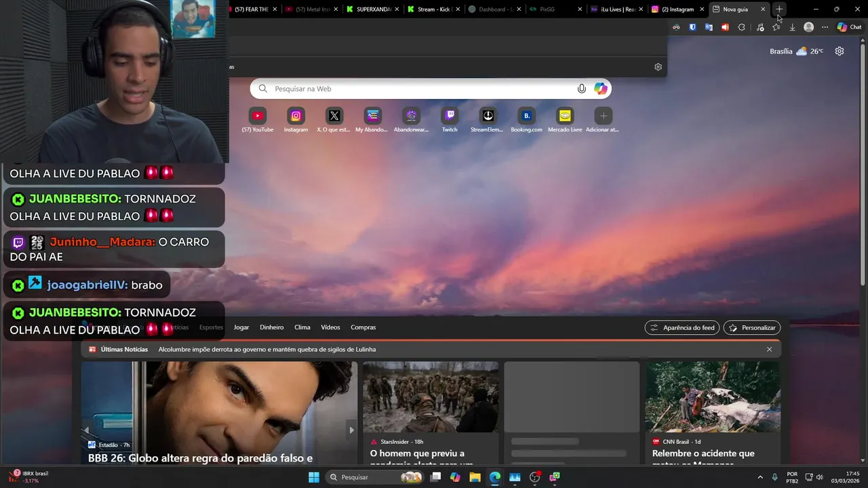The image size is (868, 488).
Task: Open the Bitwarden shield extension
Action: (692, 27)
